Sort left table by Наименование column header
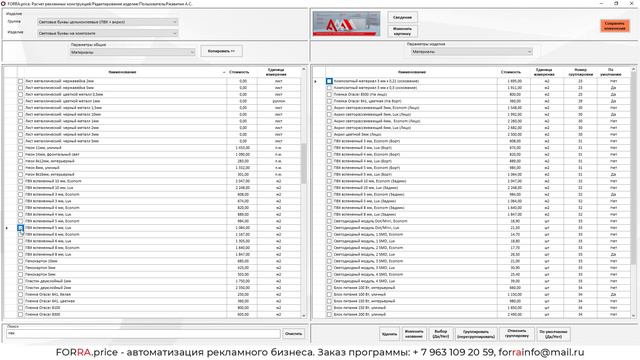Image resolution: width=640 pixels, height=360 pixels. point(122,72)
